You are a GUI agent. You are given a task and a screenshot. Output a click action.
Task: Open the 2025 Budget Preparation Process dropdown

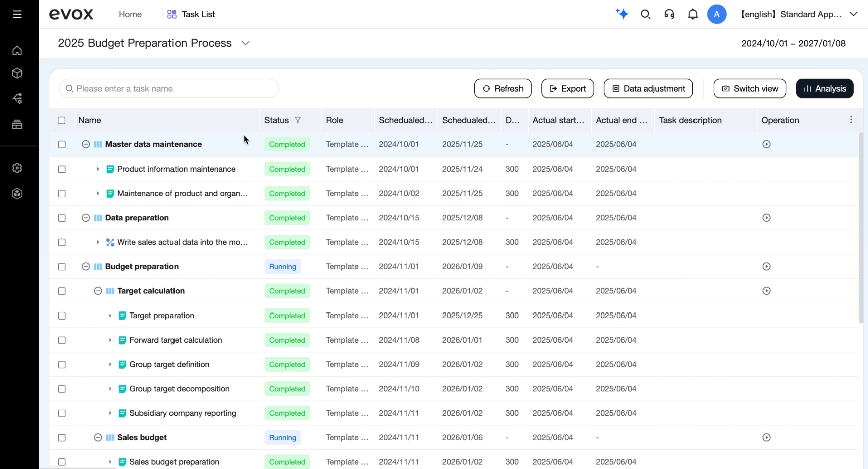pos(245,43)
